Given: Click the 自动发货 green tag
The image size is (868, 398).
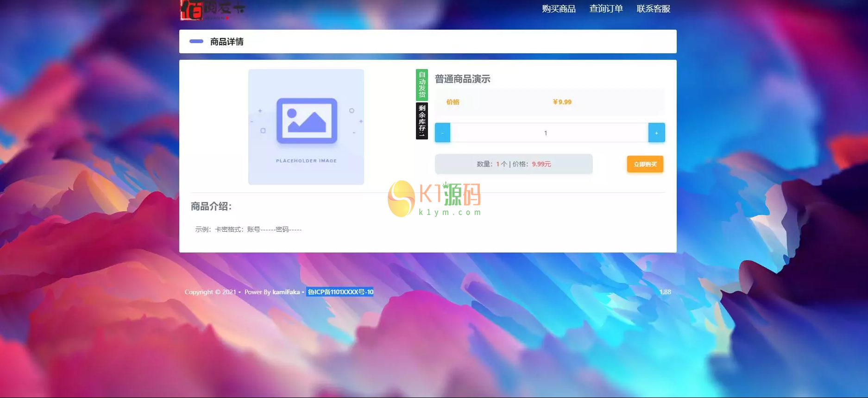Looking at the screenshot, I should click(x=422, y=85).
